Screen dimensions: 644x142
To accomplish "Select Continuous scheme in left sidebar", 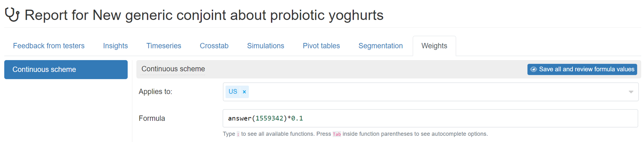I will 66,69.
